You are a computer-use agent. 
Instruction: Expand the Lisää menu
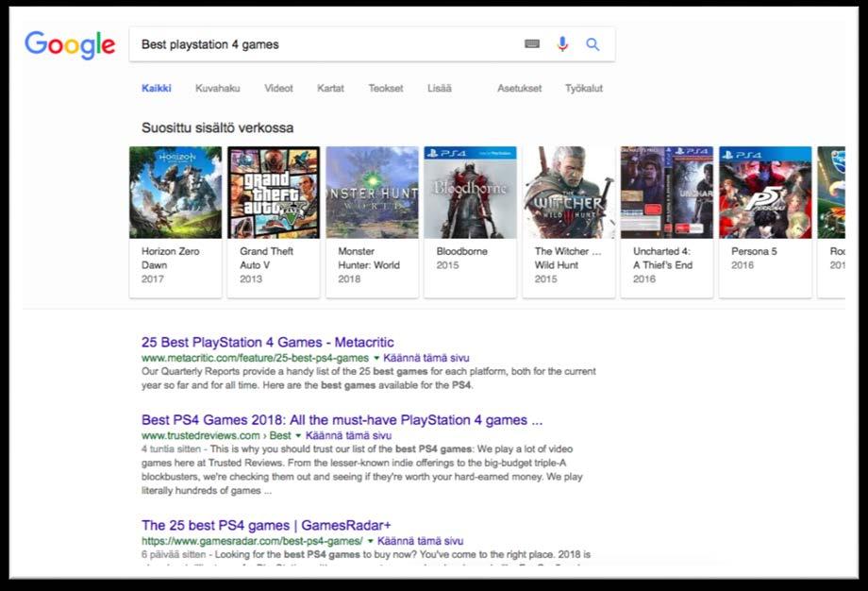[440, 88]
